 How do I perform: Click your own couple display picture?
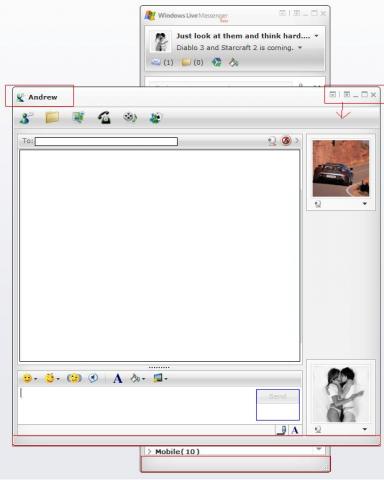[341, 394]
